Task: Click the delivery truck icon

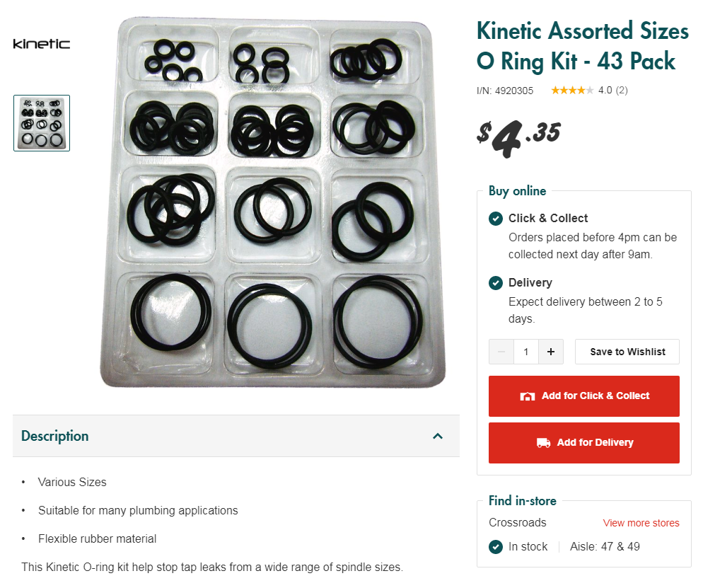Action: click(x=543, y=443)
